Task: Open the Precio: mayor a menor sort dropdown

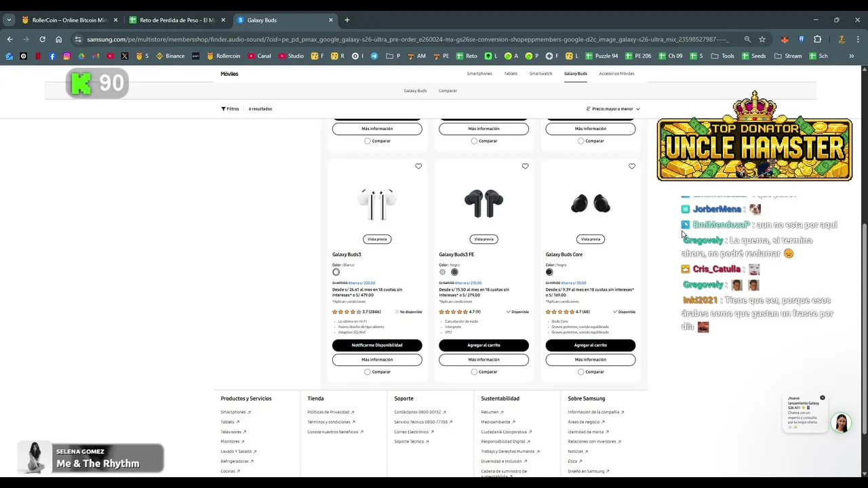Action: (613, 108)
